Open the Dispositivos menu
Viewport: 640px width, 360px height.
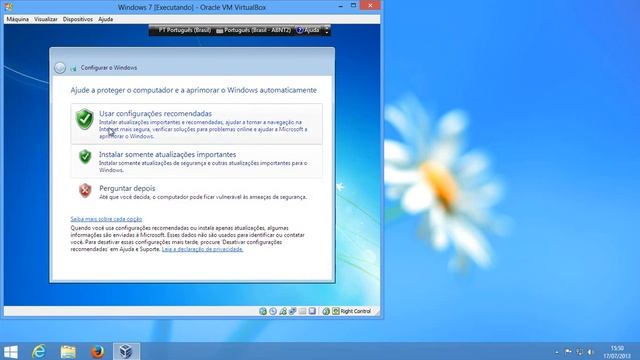point(78,19)
